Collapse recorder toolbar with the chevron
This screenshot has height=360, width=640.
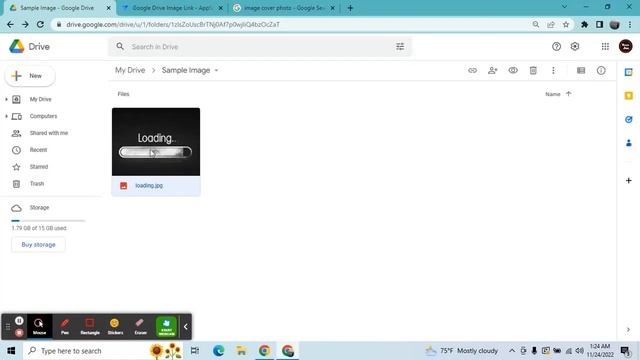tap(186, 327)
